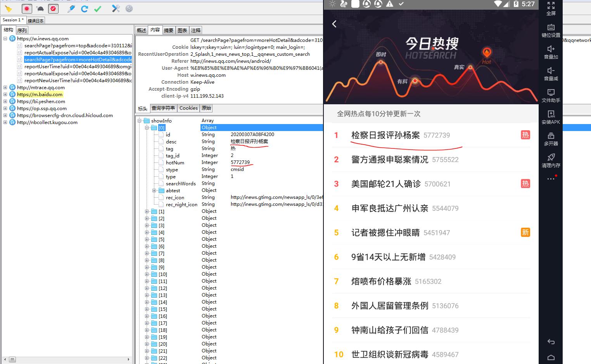Select the reportNewUserTime request entry

tap(78, 81)
